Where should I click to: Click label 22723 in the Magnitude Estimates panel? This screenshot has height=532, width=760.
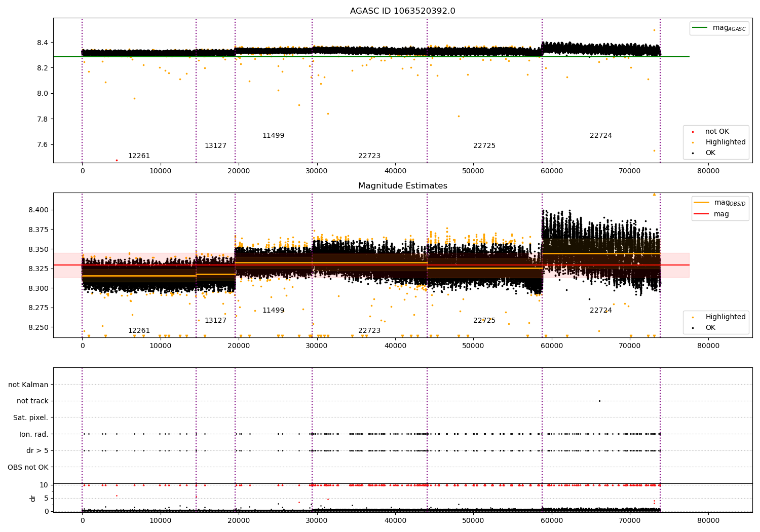point(369,330)
